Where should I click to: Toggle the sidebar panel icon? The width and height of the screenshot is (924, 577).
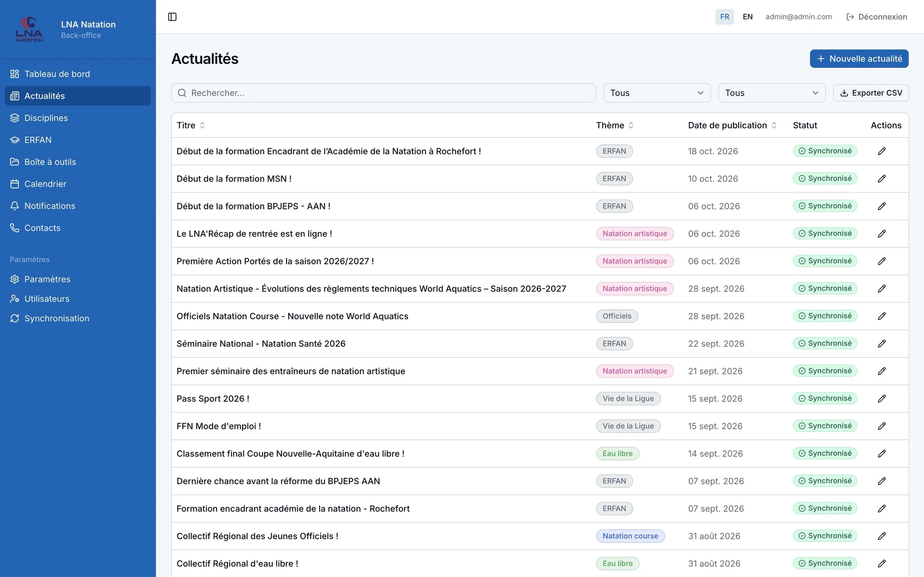(172, 17)
